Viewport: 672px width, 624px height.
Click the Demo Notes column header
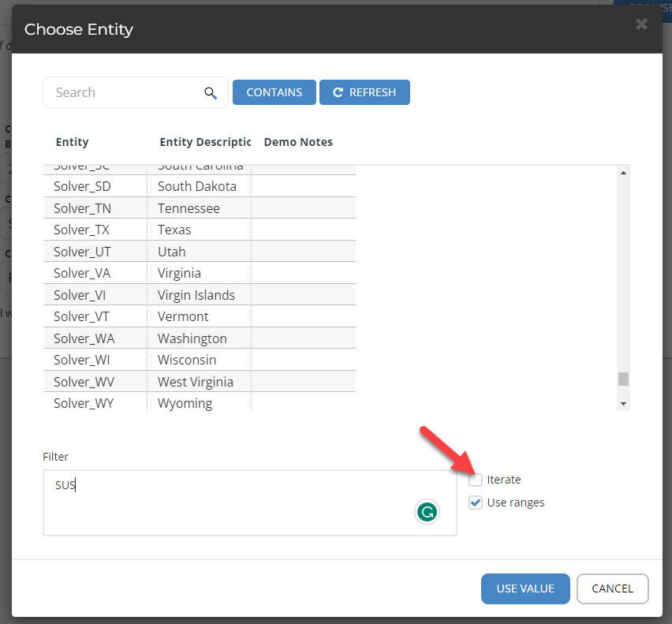[298, 142]
